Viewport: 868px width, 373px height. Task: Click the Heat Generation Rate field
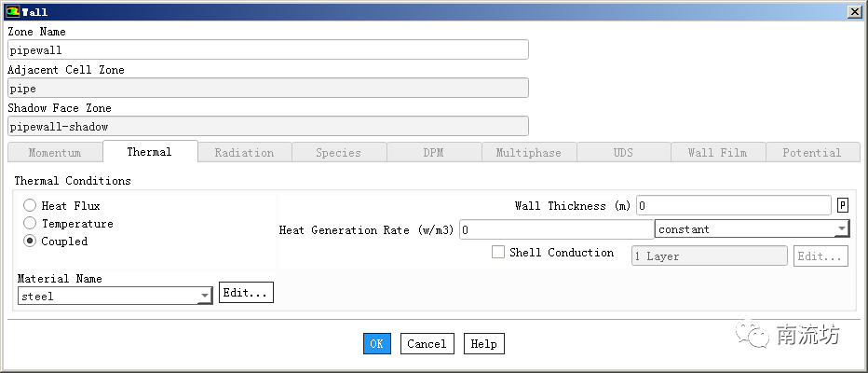click(555, 229)
